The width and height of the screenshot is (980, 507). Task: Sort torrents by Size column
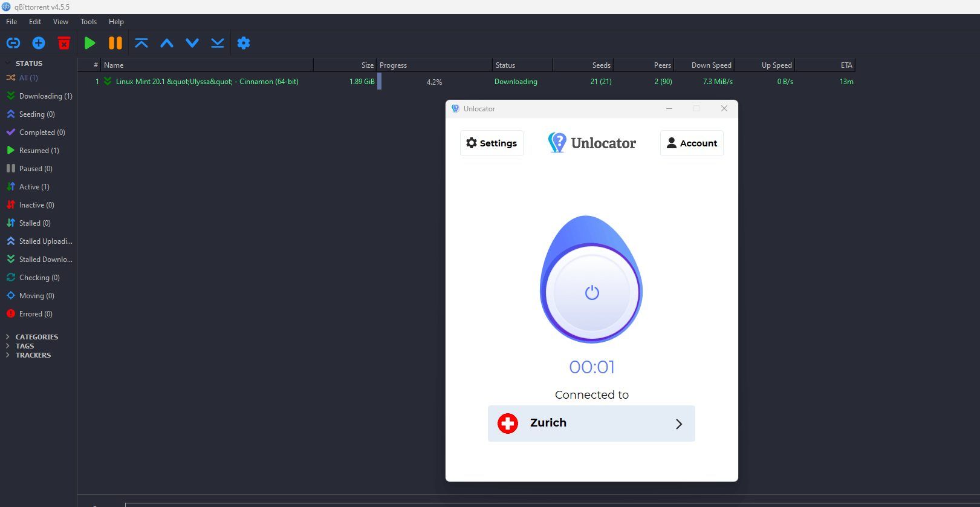345,65
